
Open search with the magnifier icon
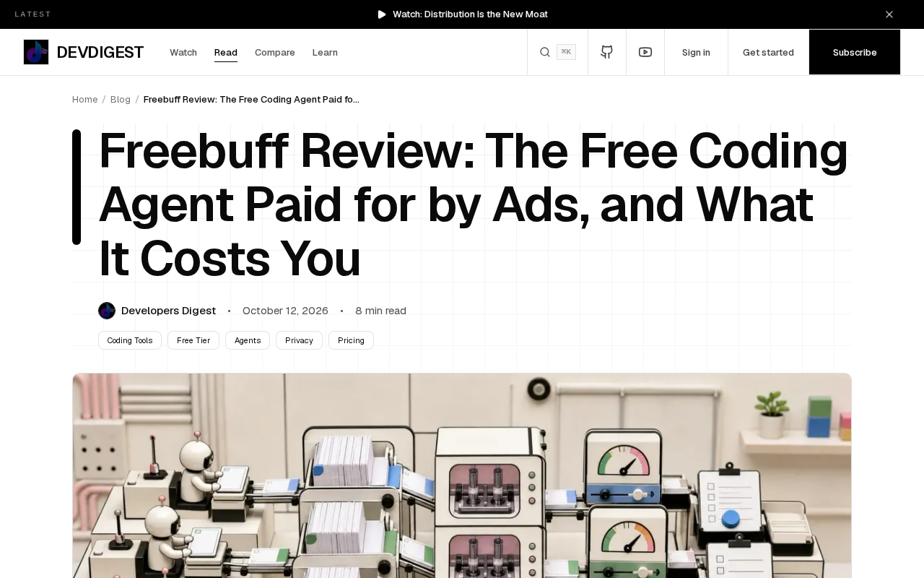[545, 52]
